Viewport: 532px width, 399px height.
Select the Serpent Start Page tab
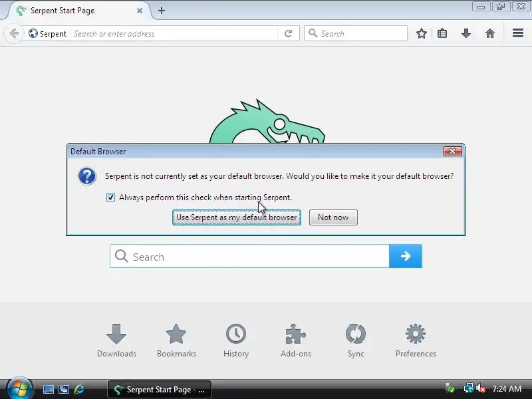click(79, 11)
